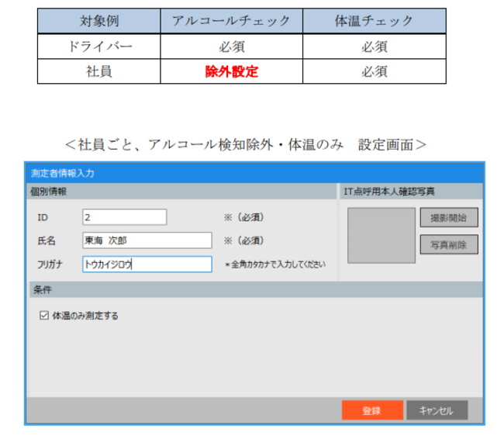
Task: Click the 社員 row label cell
Action: pos(98,71)
